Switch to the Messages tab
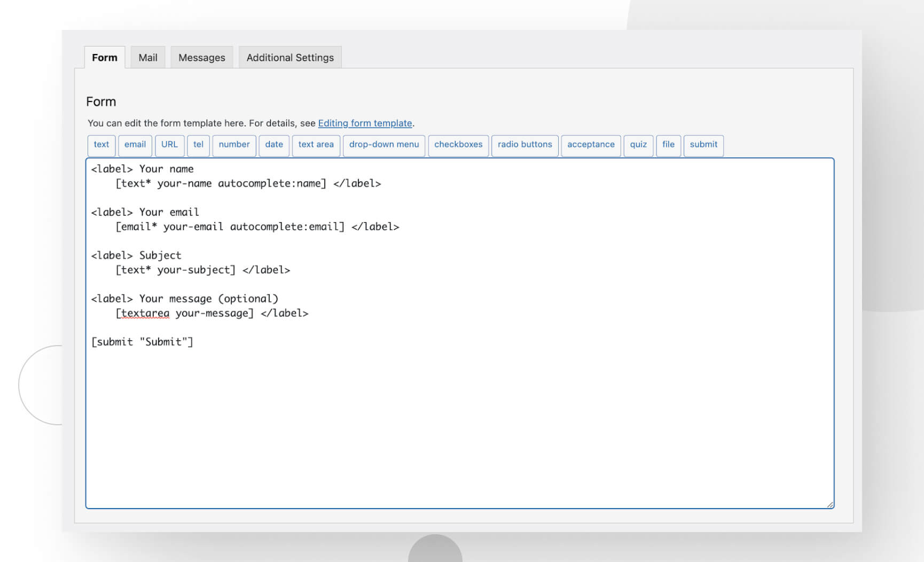The image size is (924, 562). click(202, 57)
